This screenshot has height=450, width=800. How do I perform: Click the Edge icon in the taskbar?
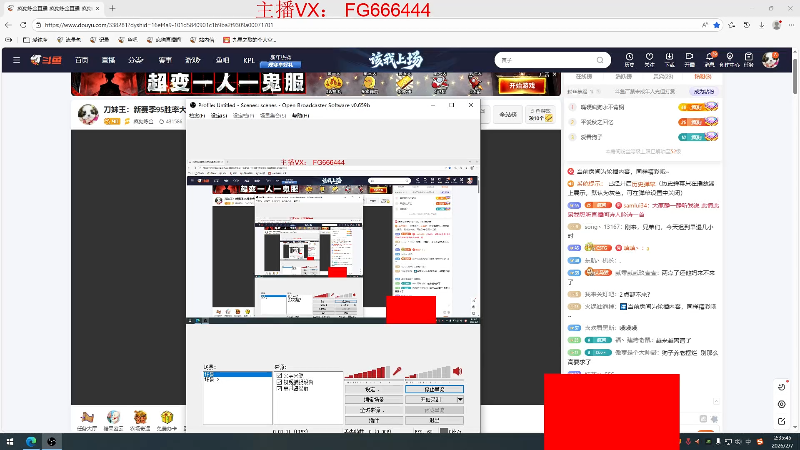[x=31, y=441]
